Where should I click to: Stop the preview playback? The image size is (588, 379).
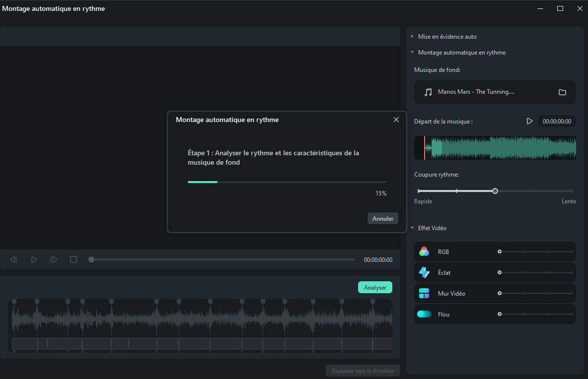tap(73, 259)
